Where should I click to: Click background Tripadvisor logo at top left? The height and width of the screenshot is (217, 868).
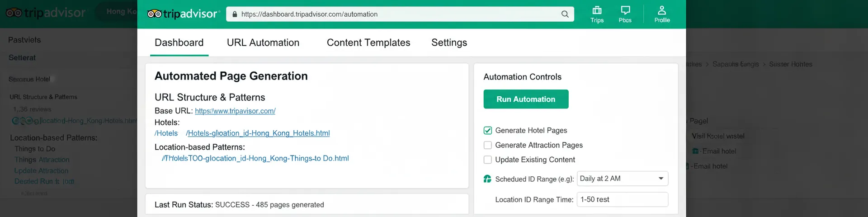tap(45, 13)
